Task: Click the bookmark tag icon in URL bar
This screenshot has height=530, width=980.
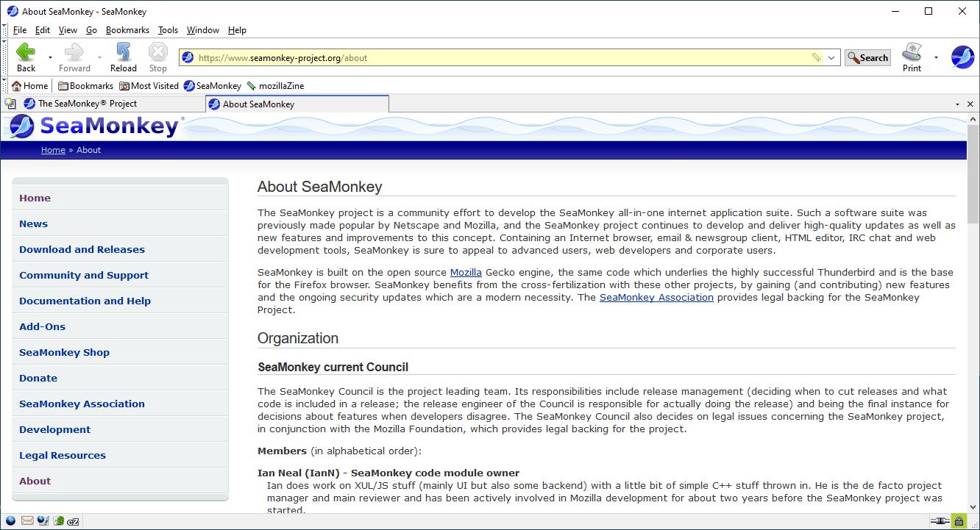Action: pos(816,58)
